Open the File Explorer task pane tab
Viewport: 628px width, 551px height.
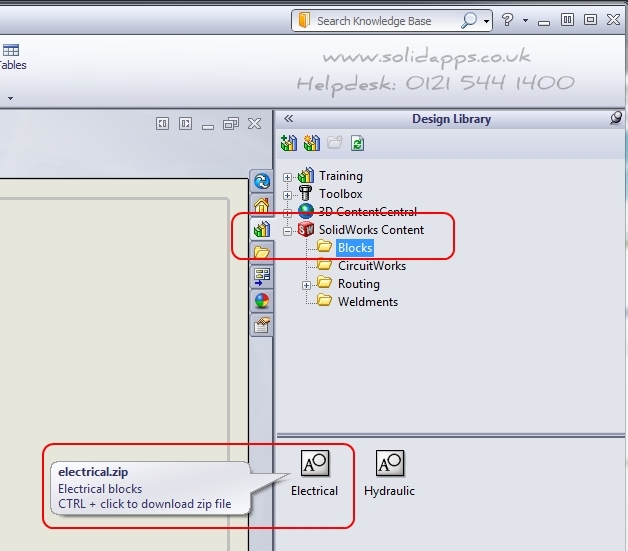(x=262, y=253)
